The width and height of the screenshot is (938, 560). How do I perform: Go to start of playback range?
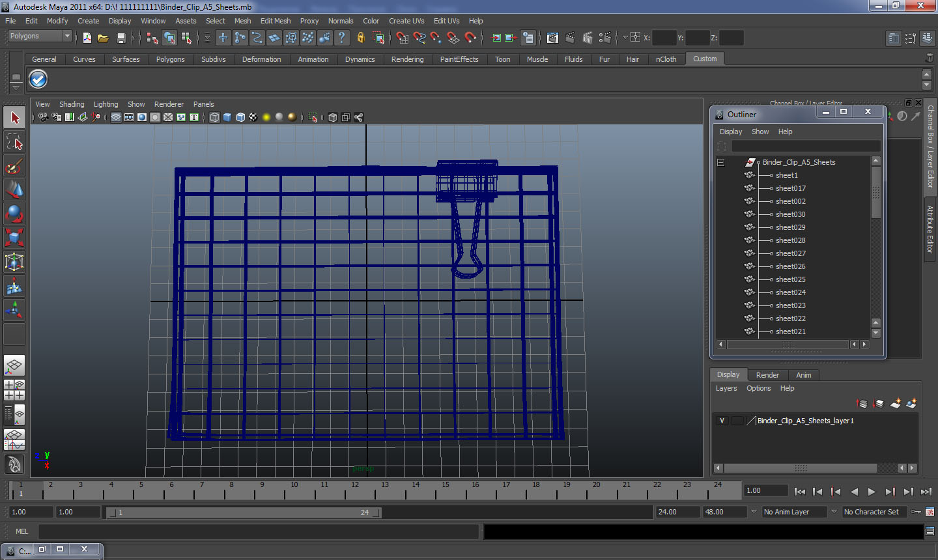pos(800,492)
